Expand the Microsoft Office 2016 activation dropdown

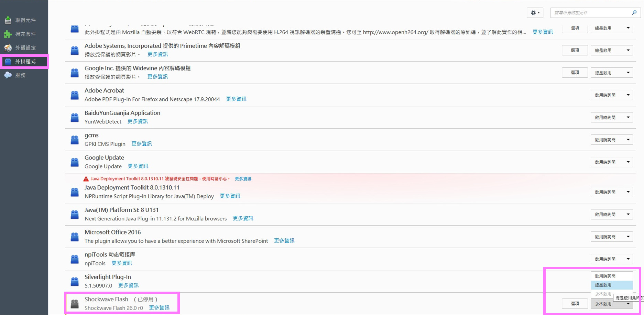click(x=612, y=237)
